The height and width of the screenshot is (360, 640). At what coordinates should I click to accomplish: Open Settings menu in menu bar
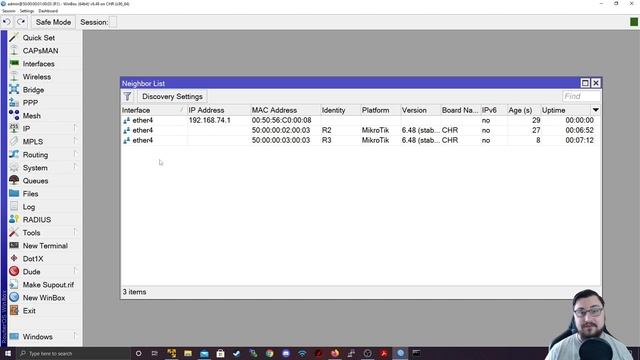click(x=27, y=11)
